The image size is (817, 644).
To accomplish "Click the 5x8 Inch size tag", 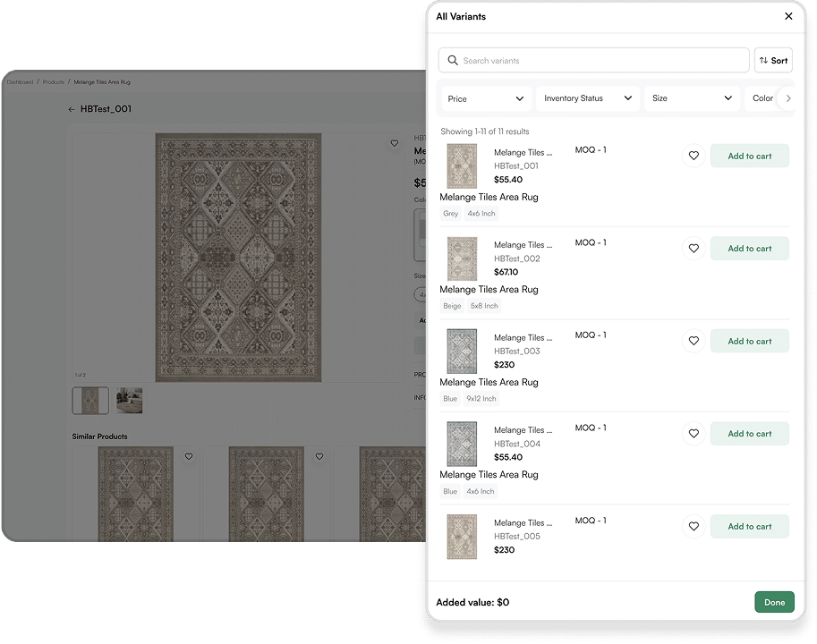I will 484,306.
